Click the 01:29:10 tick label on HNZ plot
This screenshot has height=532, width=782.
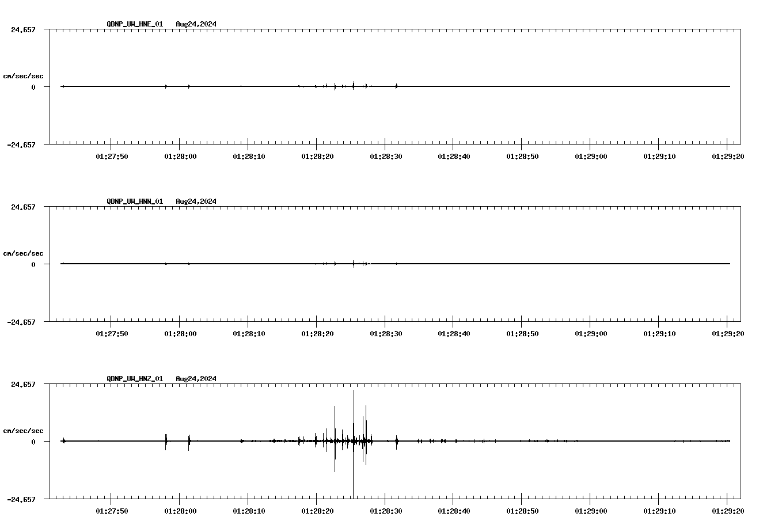[659, 511]
